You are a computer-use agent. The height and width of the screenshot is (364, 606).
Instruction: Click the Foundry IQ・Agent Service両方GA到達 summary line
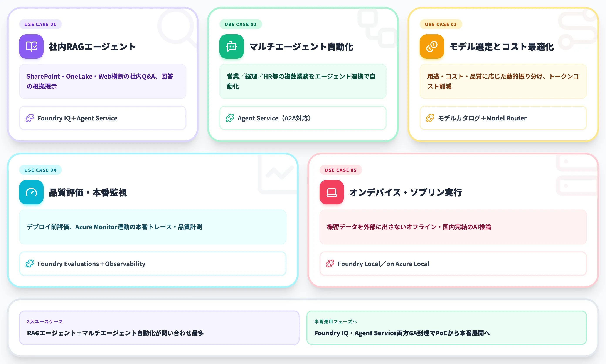tap(402, 333)
